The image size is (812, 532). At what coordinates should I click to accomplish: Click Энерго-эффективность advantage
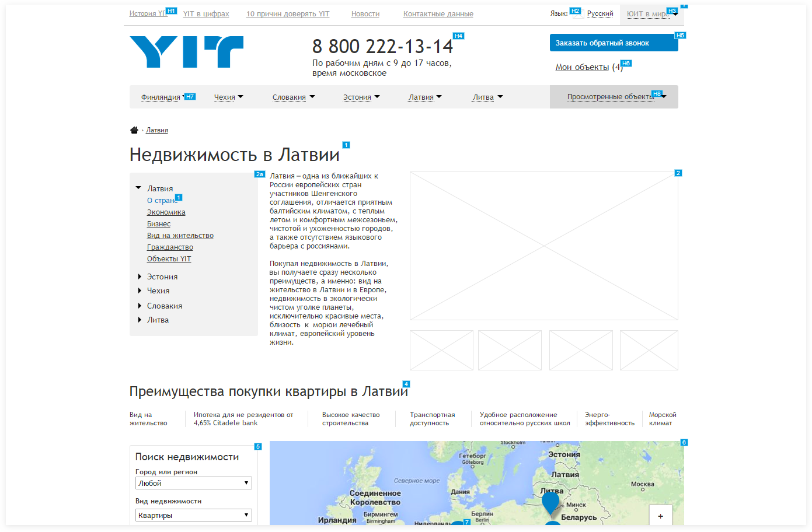[x=609, y=419]
